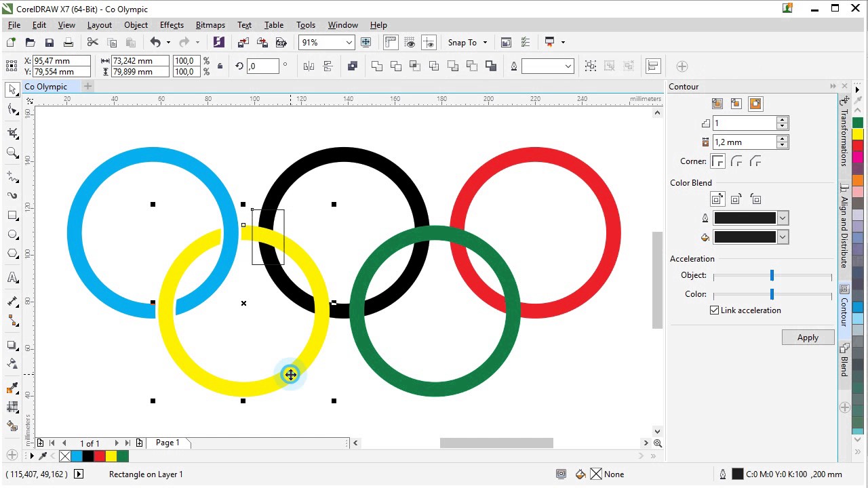The width and height of the screenshot is (868, 488).
Task: Select Contour To center option
Action: pos(717,104)
